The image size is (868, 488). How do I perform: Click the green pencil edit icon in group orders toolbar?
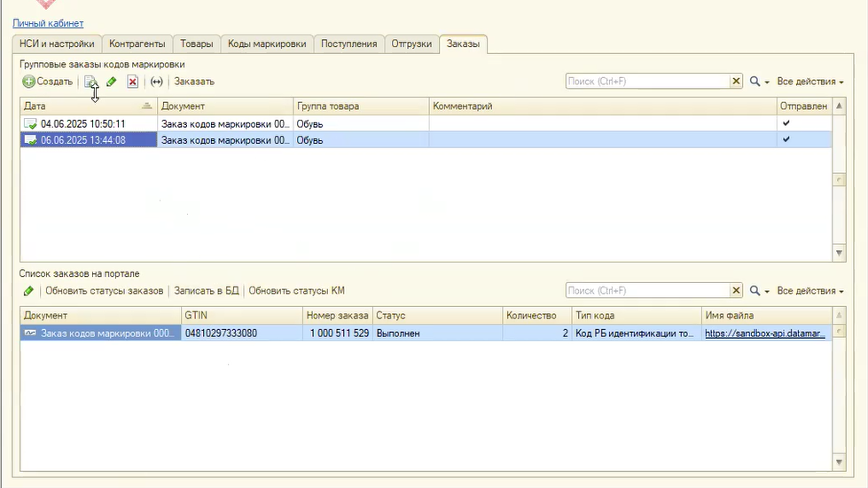coord(112,82)
